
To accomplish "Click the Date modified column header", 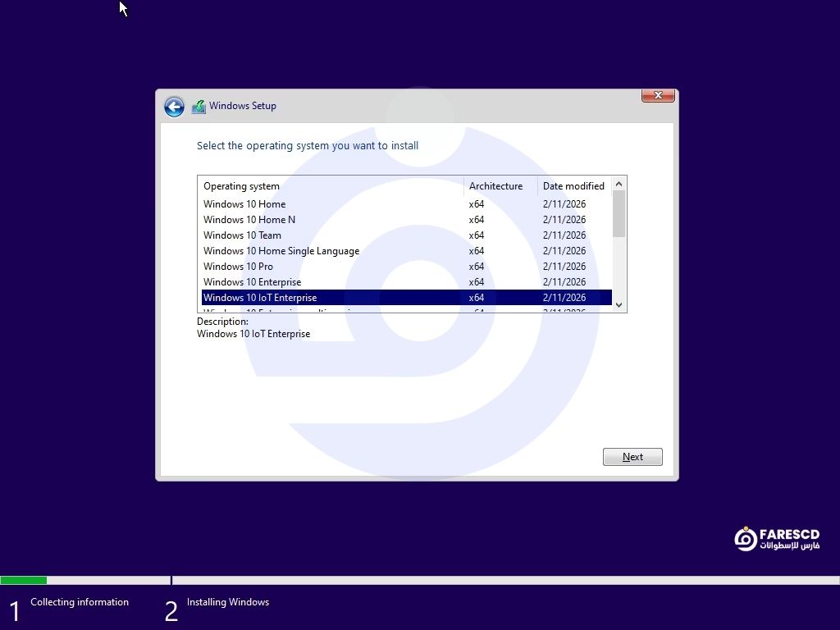I will (573, 186).
